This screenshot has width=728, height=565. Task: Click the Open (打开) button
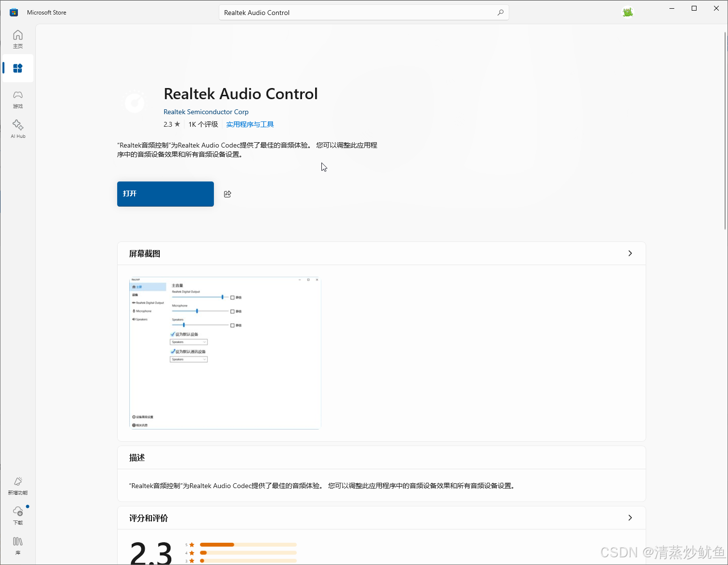(166, 194)
